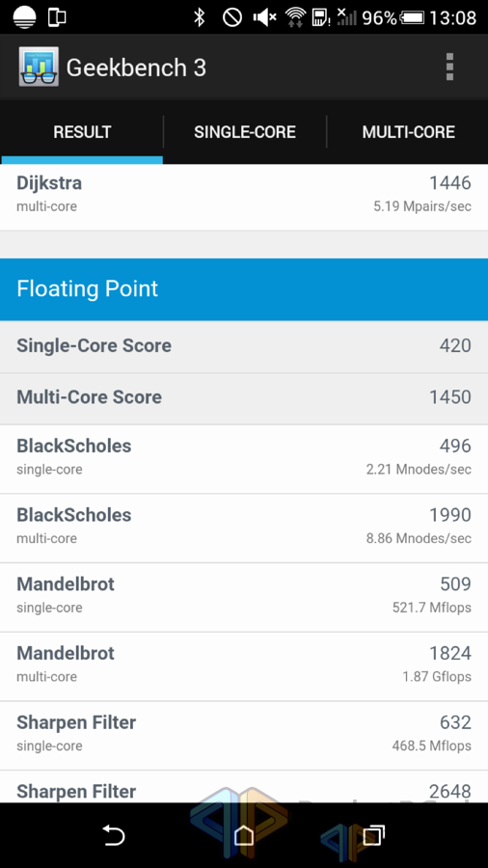This screenshot has height=868, width=488.
Task: Tap the Mandelbrot multi-core 1824 row
Action: click(x=244, y=665)
